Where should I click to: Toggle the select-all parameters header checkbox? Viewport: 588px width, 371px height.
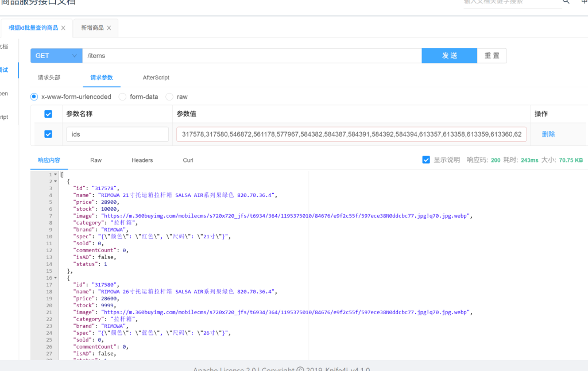[x=48, y=114]
